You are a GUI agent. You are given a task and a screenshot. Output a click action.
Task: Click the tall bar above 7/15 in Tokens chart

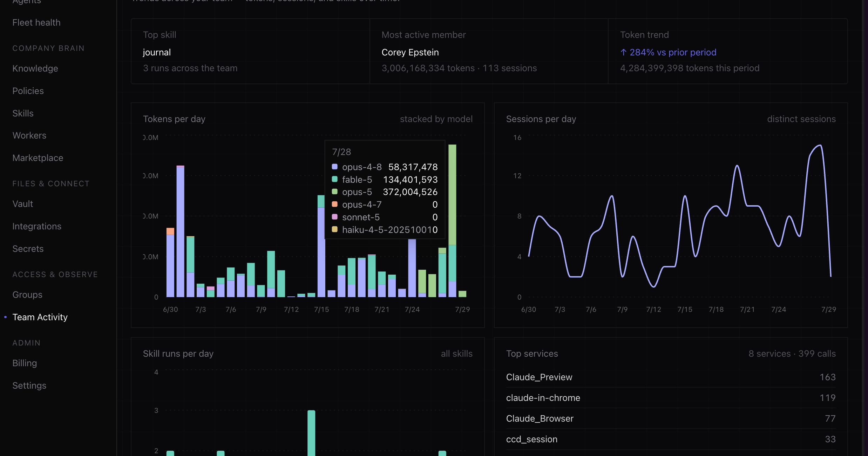tap(321, 246)
